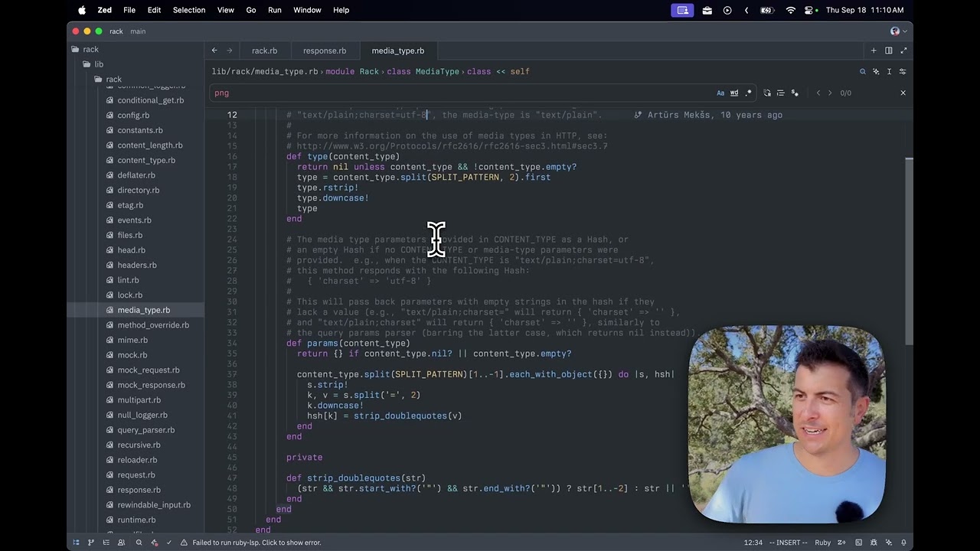980x551 pixels.
Task: Open the Selection menu
Action: [189, 10]
